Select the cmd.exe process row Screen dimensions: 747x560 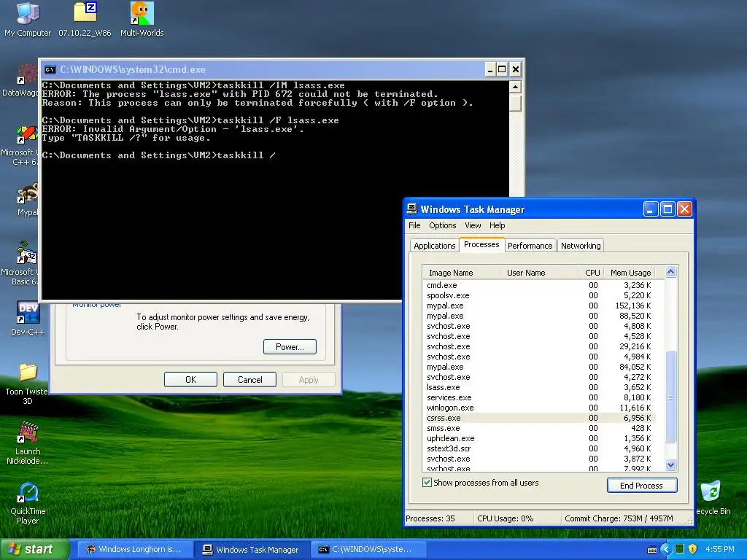click(x=539, y=285)
